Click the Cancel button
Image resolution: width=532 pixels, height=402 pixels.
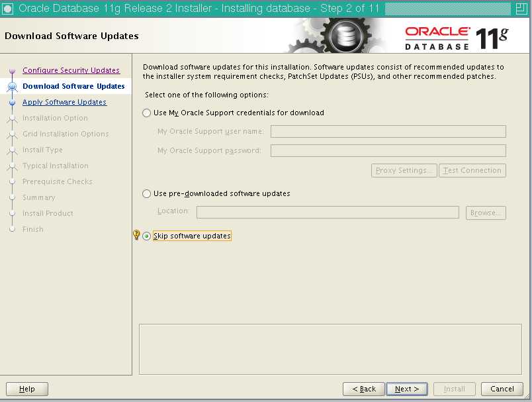click(x=502, y=389)
